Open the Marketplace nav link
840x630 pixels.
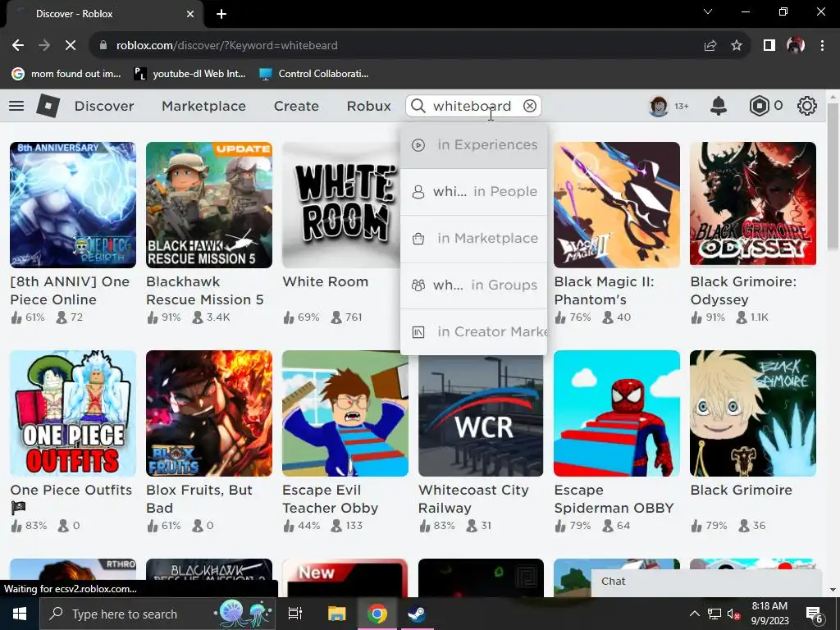(203, 106)
